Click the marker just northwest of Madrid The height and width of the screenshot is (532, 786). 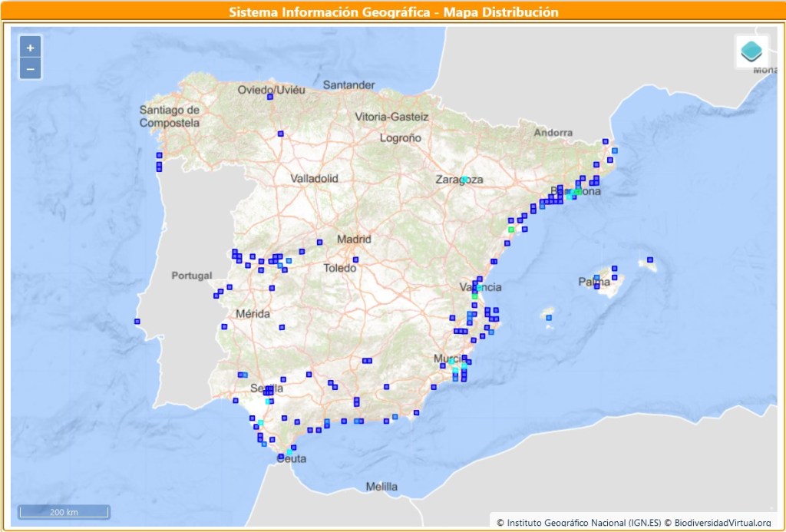tap(319, 243)
